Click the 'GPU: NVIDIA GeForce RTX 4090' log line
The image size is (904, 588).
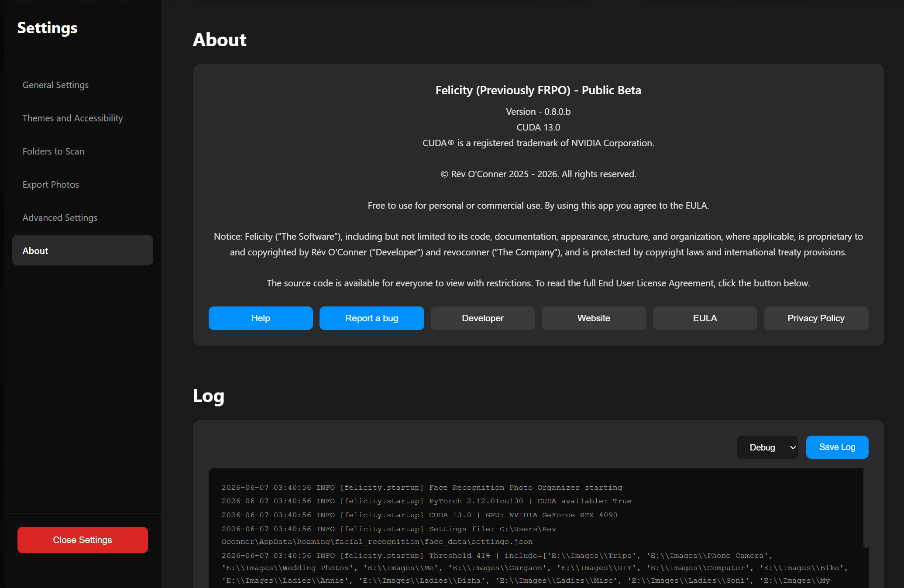coord(419,515)
